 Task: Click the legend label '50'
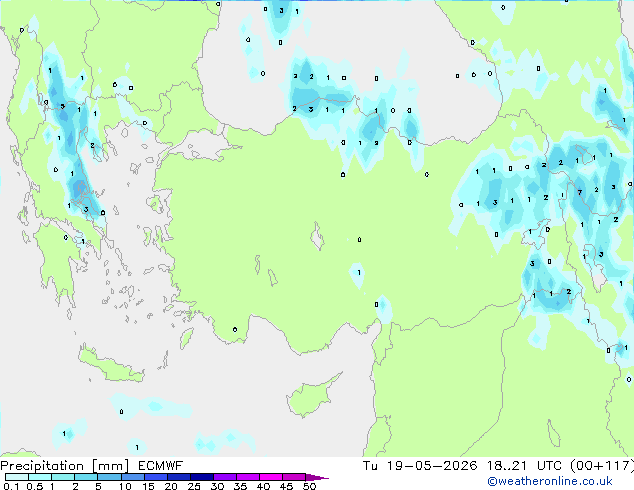coord(310,486)
